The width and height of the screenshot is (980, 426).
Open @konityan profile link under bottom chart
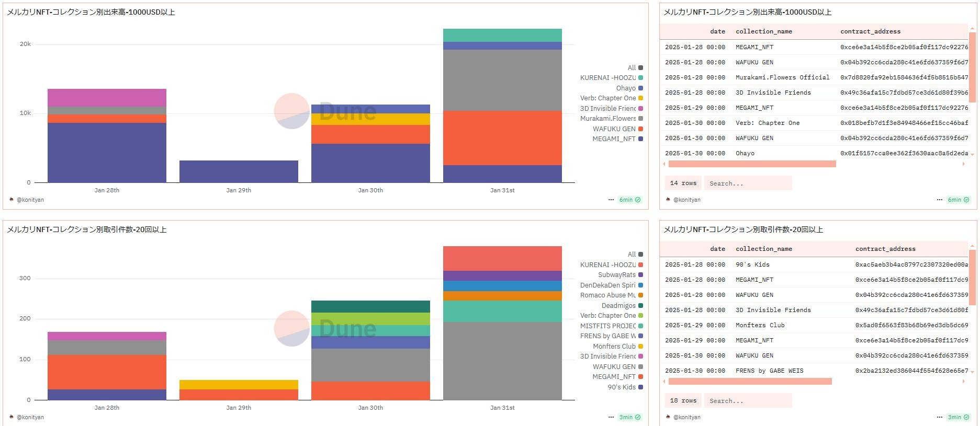(x=30, y=417)
